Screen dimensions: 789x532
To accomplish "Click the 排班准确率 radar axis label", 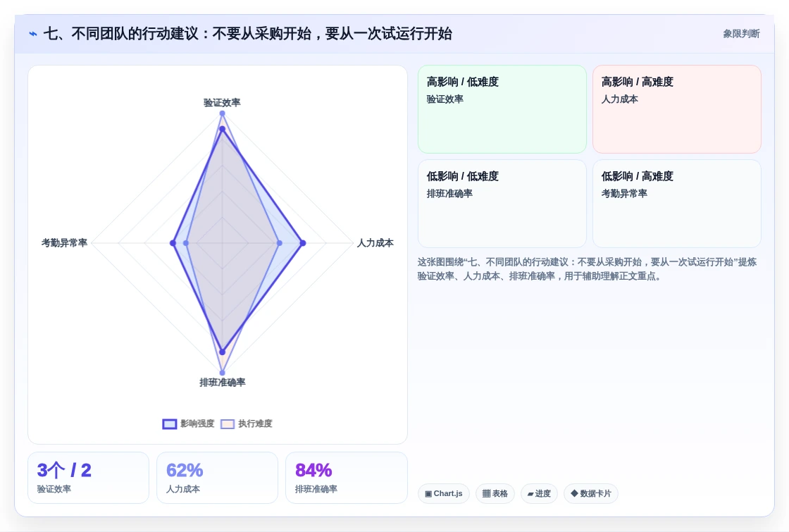I will 223,383.
